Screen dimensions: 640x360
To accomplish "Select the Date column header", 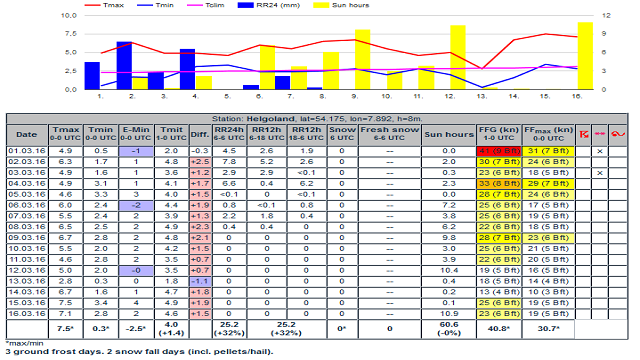I will pyautogui.click(x=27, y=135).
